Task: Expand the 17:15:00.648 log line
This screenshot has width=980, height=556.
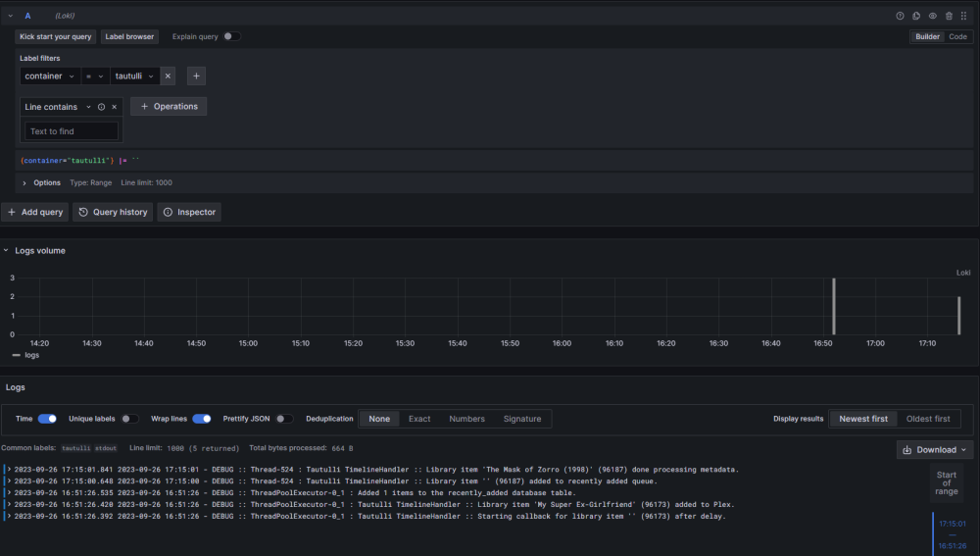Action: (x=10, y=480)
